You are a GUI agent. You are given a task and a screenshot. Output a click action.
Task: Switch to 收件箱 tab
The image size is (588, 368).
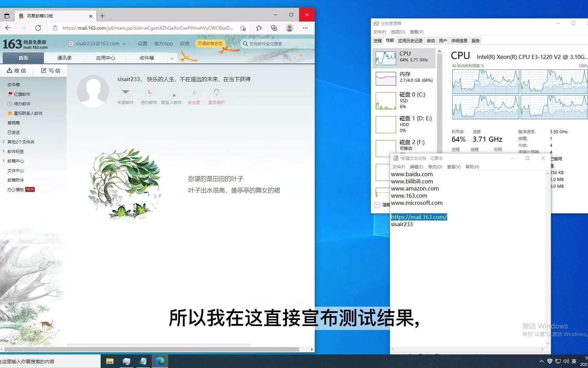tap(147, 58)
